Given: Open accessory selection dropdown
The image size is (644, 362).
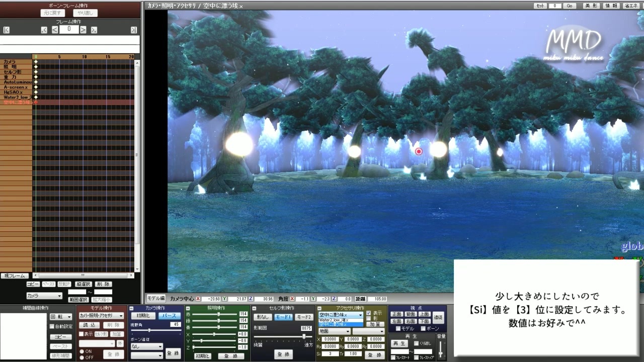Looking at the screenshot, I should [341, 315].
